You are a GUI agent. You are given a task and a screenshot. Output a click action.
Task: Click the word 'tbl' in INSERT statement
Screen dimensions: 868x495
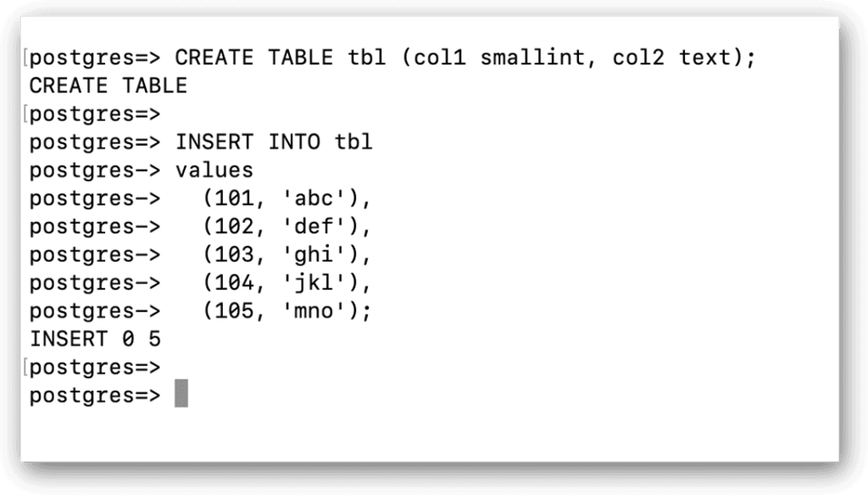click(x=353, y=142)
